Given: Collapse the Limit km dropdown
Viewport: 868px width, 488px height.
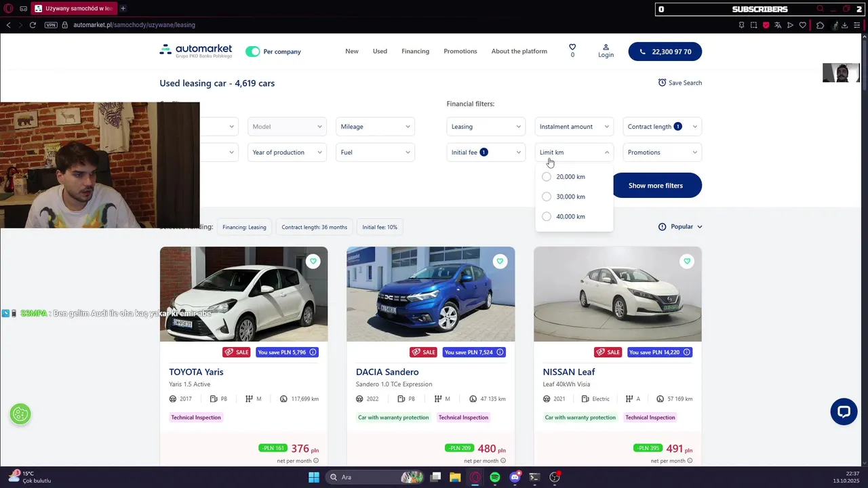Looking at the screenshot, I should tap(574, 152).
